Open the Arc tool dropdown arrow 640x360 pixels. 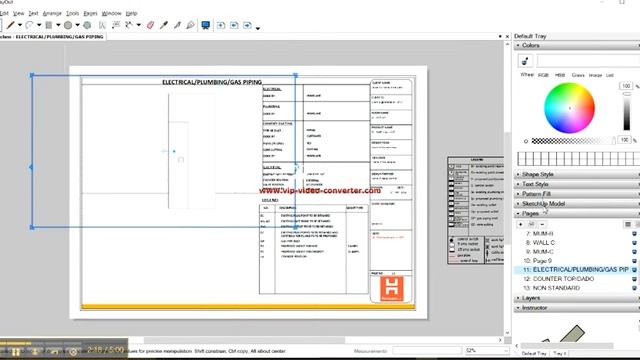coord(39,25)
